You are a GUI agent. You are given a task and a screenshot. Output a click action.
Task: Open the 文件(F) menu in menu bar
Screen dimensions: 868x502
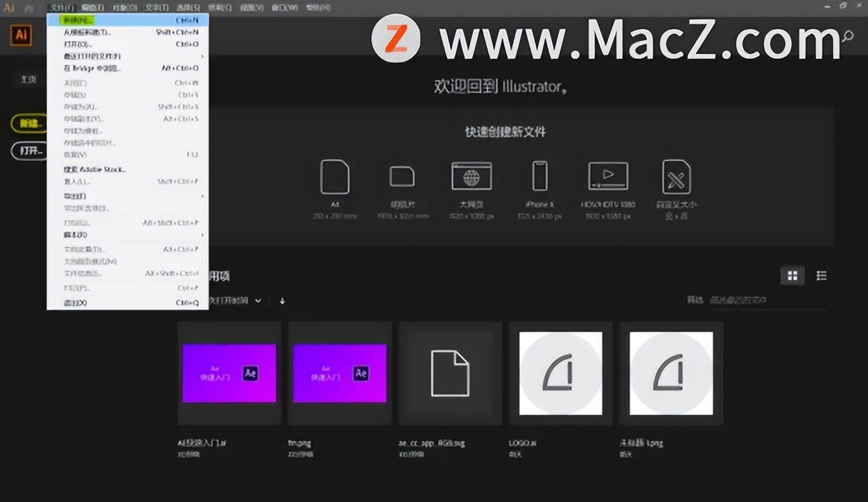click(x=62, y=8)
